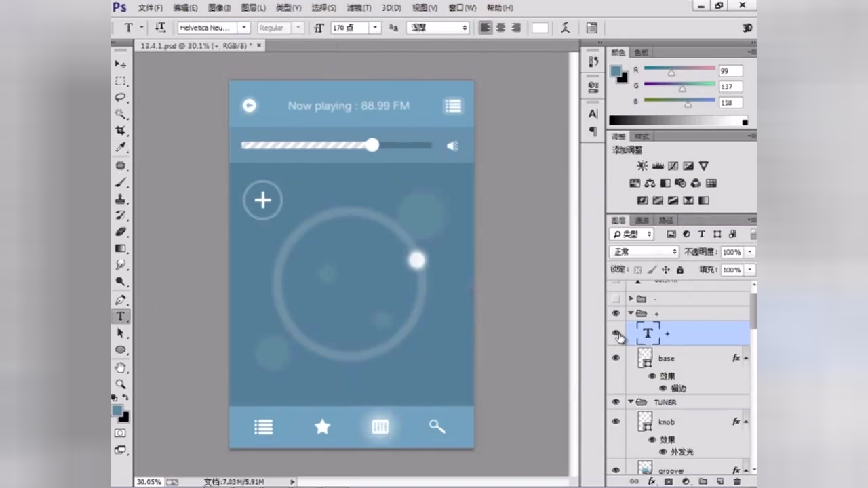This screenshot has height=488, width=868.
Task: Right-align the text
Action: 516,28
